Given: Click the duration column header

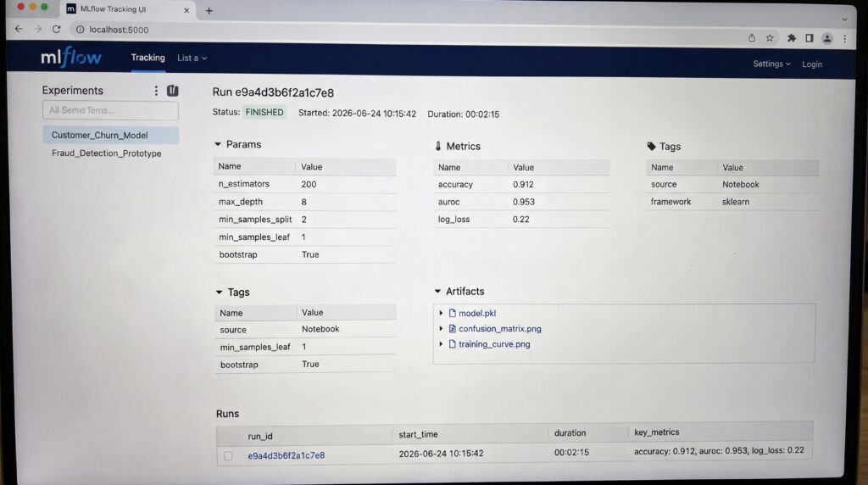Looking at the screenshot, I should (570, 433).
